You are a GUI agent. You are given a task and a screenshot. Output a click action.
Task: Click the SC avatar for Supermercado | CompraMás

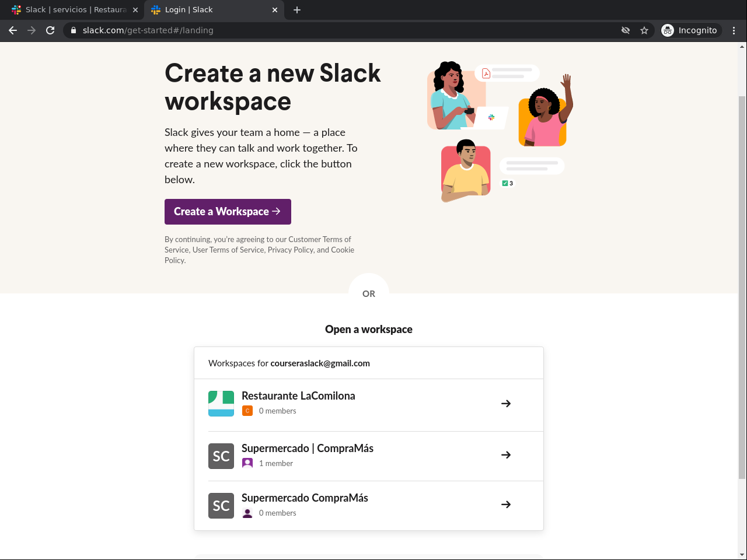pos(221,456)
